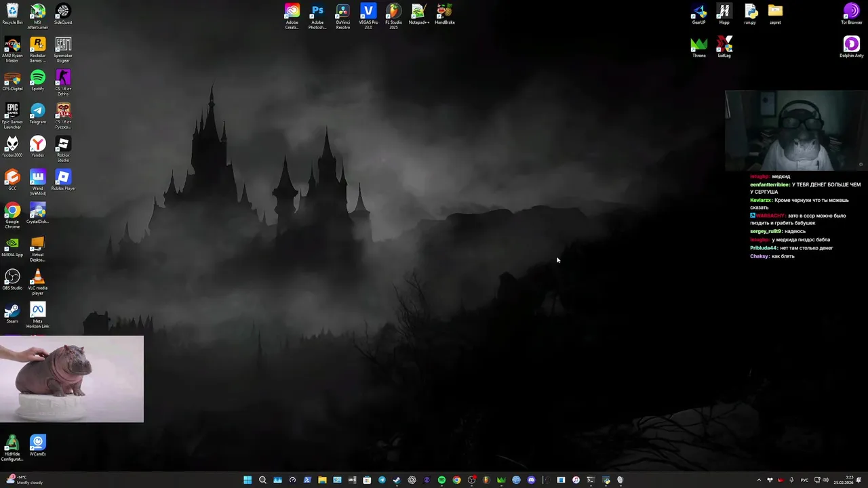Screen dimensions: 868x488
Task: Open CrystalDisk desktop shortcut
Action: [x=38, y=213]
